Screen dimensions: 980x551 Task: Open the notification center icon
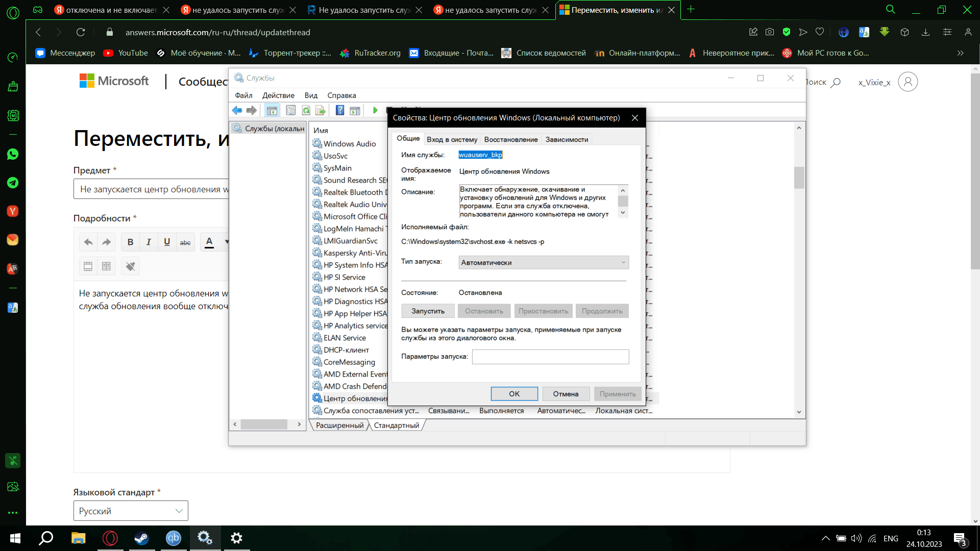tap(960, 539)
